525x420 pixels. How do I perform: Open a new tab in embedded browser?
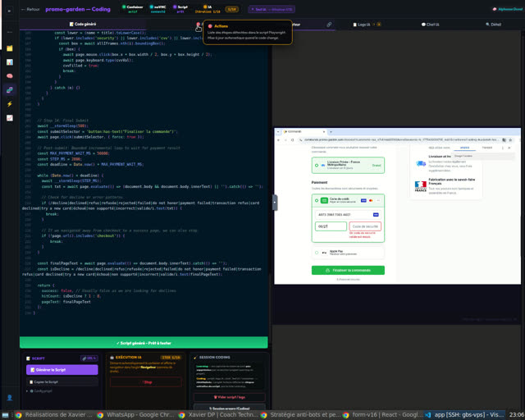(331, 131)
